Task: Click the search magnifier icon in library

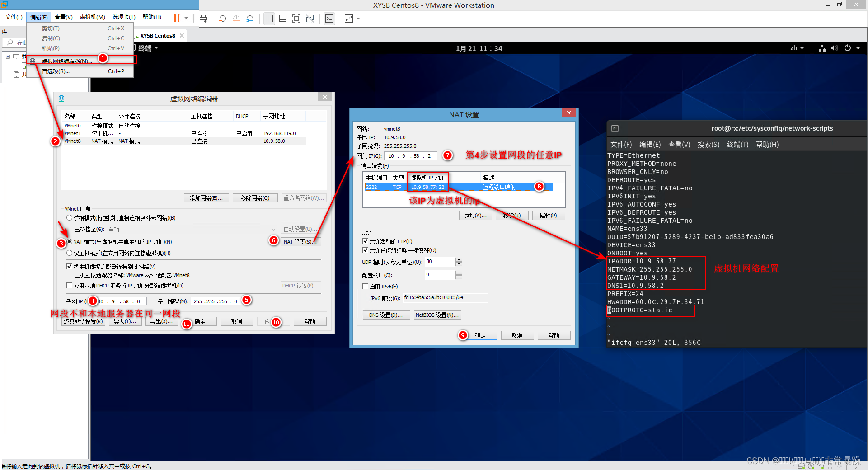Action: (10, 42)
